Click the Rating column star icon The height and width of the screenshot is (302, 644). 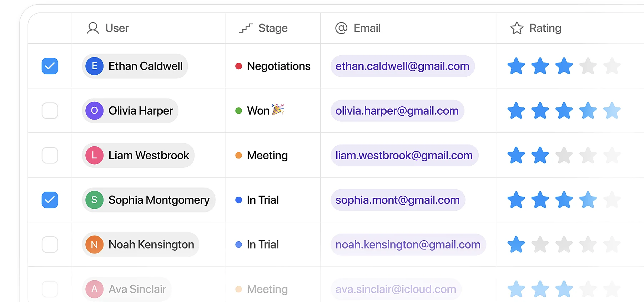pos(517,28)
